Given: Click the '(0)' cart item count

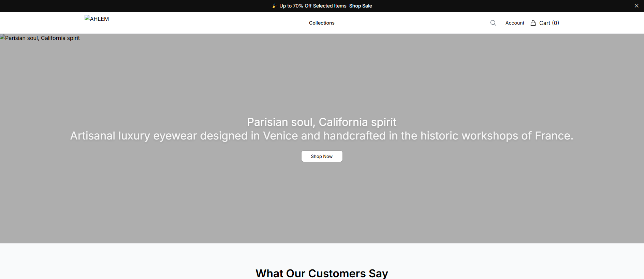Looking at the screenshot, I should pos(556,23).
